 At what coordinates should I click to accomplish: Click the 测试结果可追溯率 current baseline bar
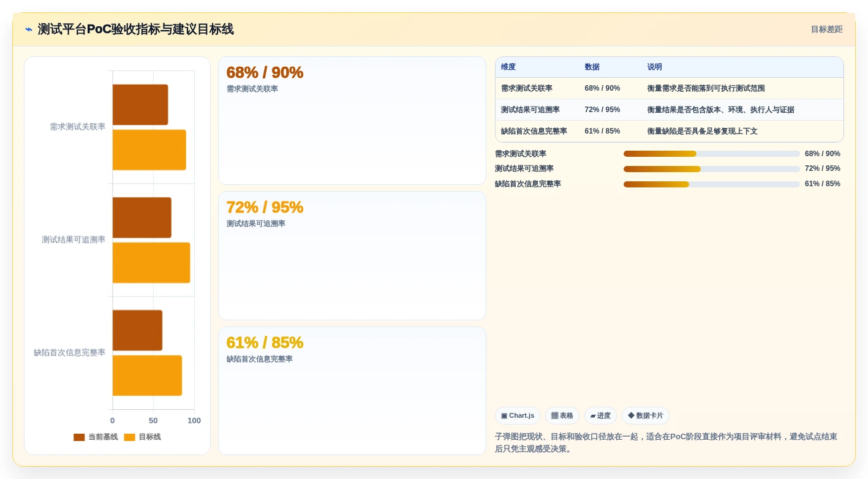142,217
